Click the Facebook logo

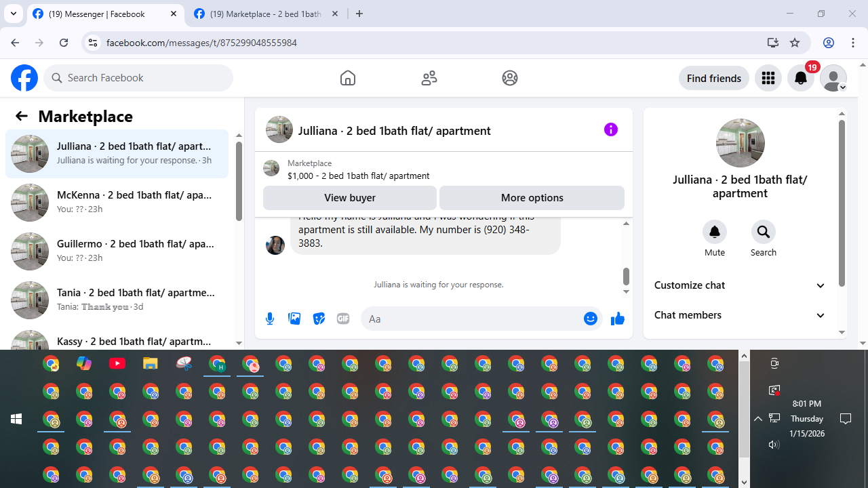click(24, 78)
